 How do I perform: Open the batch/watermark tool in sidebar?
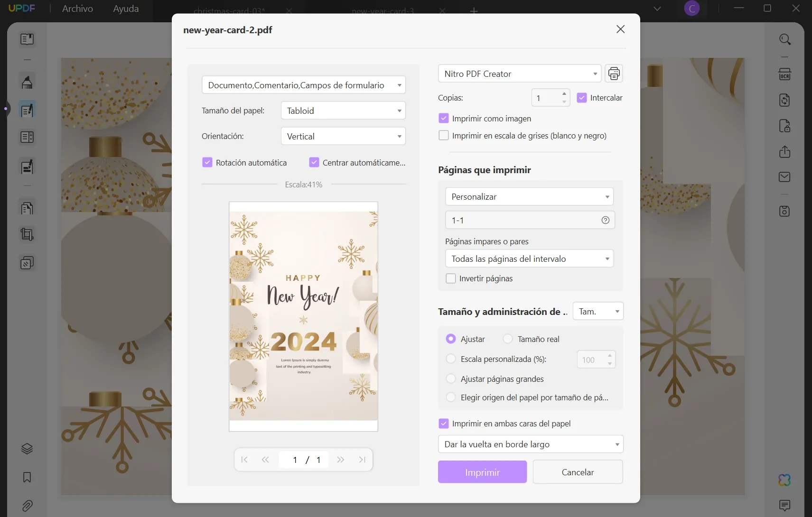pos(27,263)
